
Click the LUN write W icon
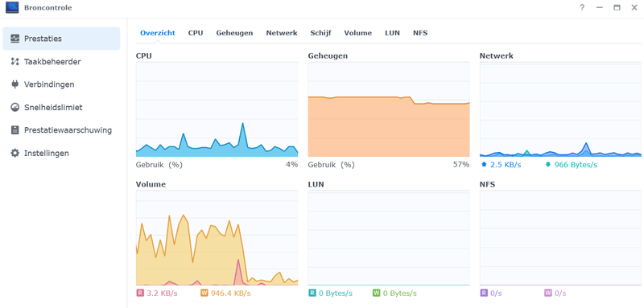tap(376, 294)
